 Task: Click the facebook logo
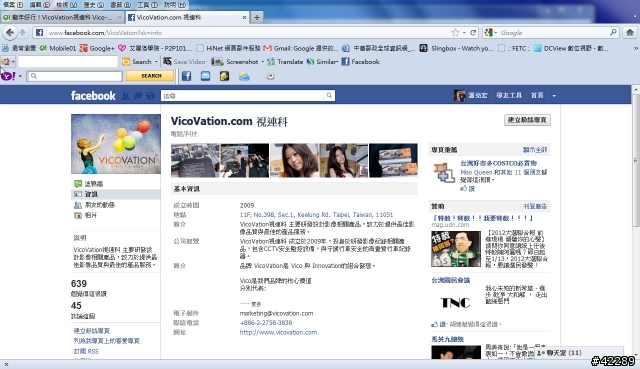(93, 96)
